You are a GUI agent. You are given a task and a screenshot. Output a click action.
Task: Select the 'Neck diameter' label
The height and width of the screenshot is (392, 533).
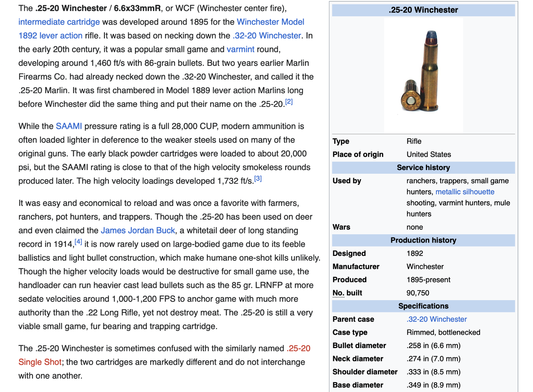[358, 359]
